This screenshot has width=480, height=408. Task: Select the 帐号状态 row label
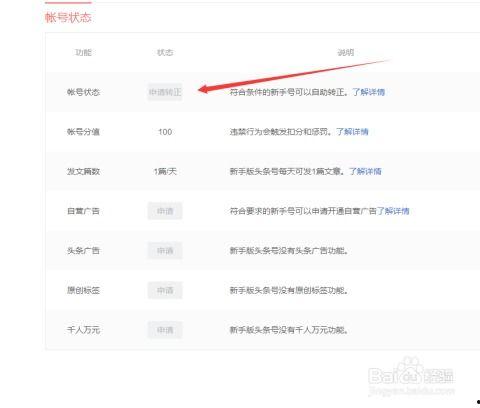click(83, 92)
